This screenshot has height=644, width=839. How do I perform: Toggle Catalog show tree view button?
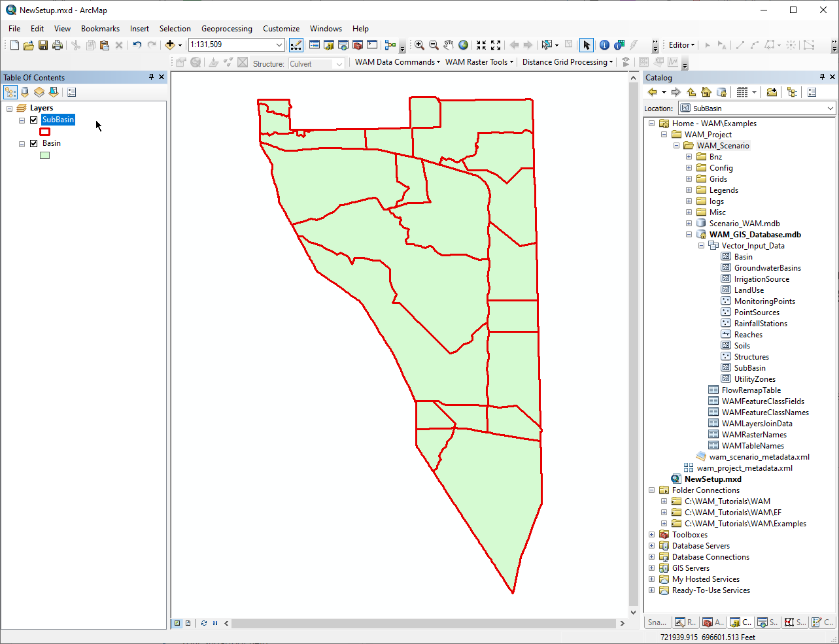tap(792, 92)
